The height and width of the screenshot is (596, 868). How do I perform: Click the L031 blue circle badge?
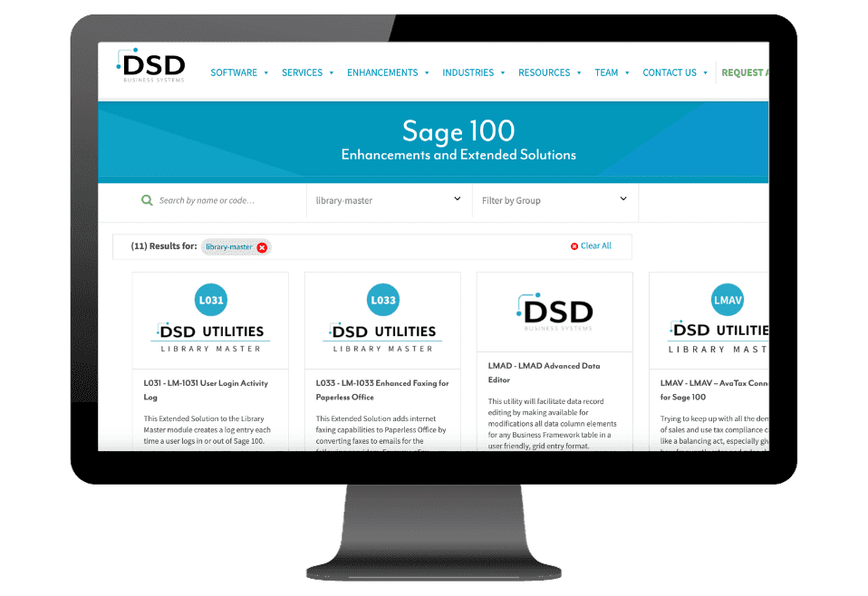(x=210, y=300)
